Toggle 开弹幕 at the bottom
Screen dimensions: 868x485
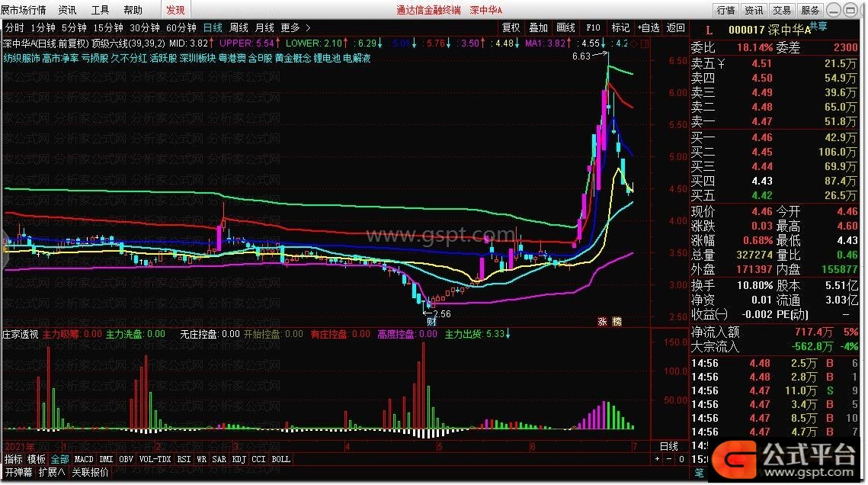(x=19, y=472)
